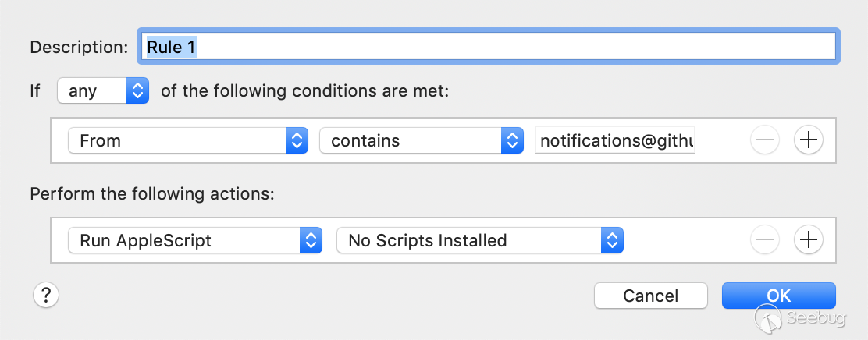Open the 'From' condition field dropdown
This screenshot has height=340, width=868.
pos(187,140)
